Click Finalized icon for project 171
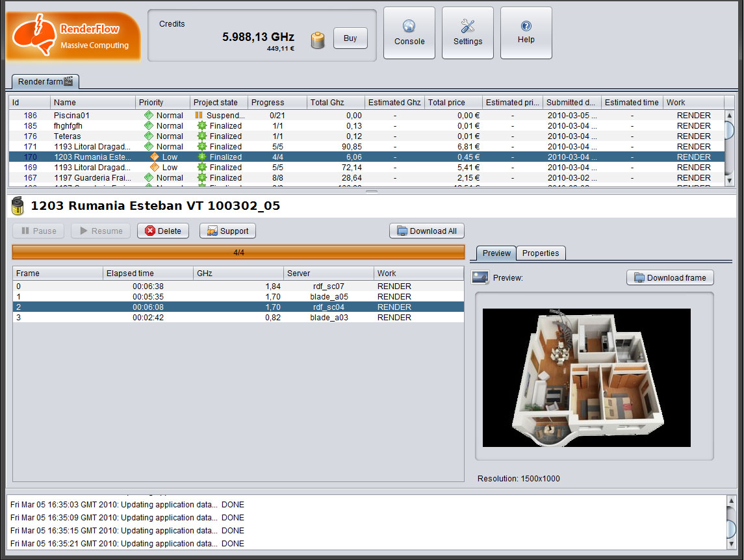This screenshot has height=560, width=744. (x=201, y=146)
